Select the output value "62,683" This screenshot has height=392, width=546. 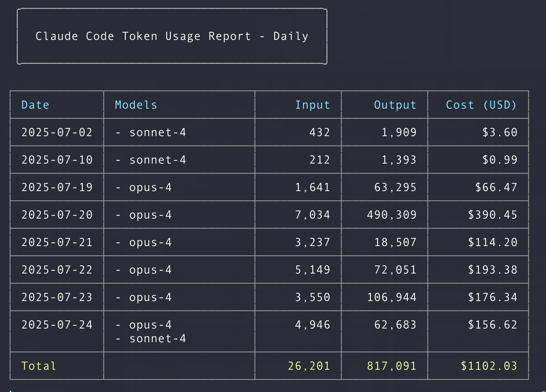(395, 325)
